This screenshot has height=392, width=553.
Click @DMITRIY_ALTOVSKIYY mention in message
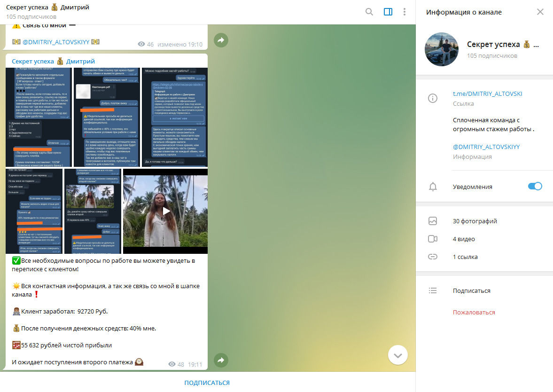56,42
